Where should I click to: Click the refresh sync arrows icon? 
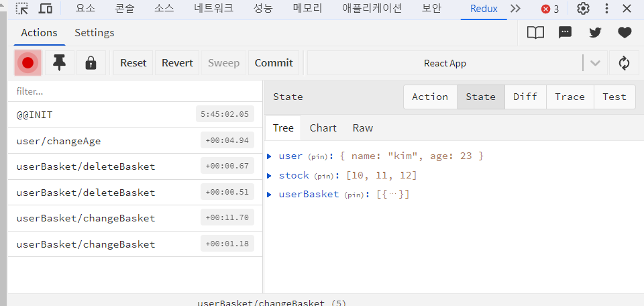point(624,63)
